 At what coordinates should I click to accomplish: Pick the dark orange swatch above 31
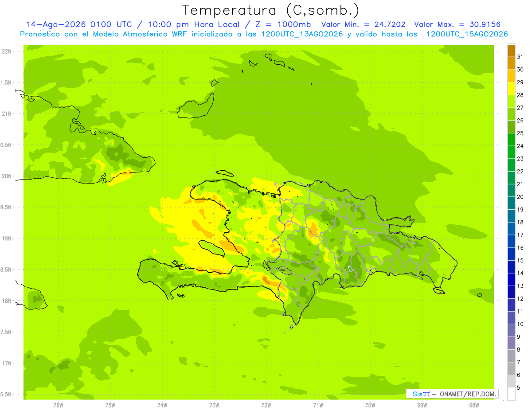511,51
